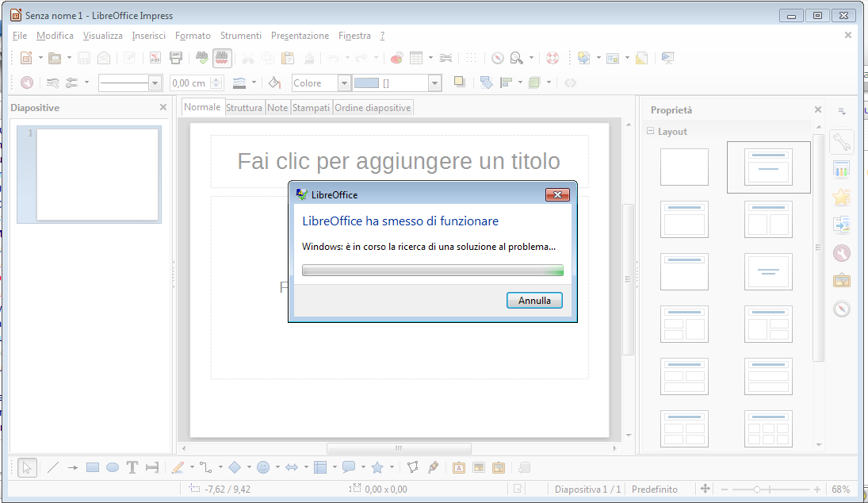
Task: Click the Spelling check icon
Action: click(x=201, y=58)
